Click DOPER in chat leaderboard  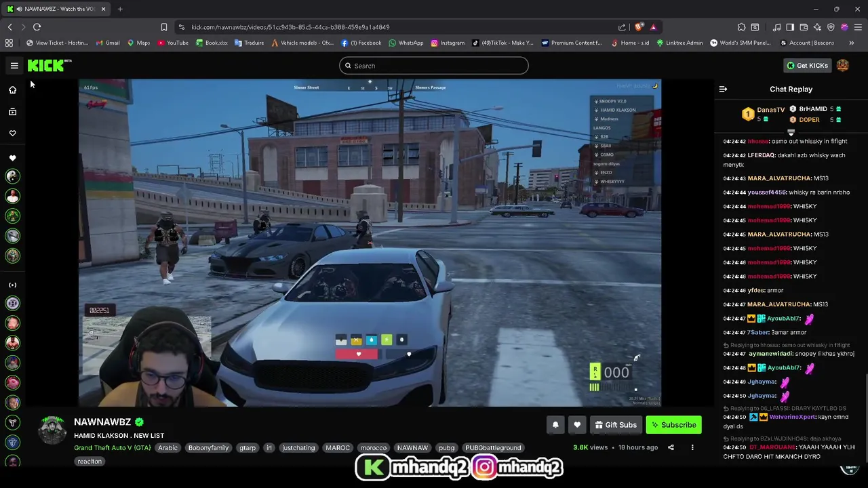click(x=809, y=120)
